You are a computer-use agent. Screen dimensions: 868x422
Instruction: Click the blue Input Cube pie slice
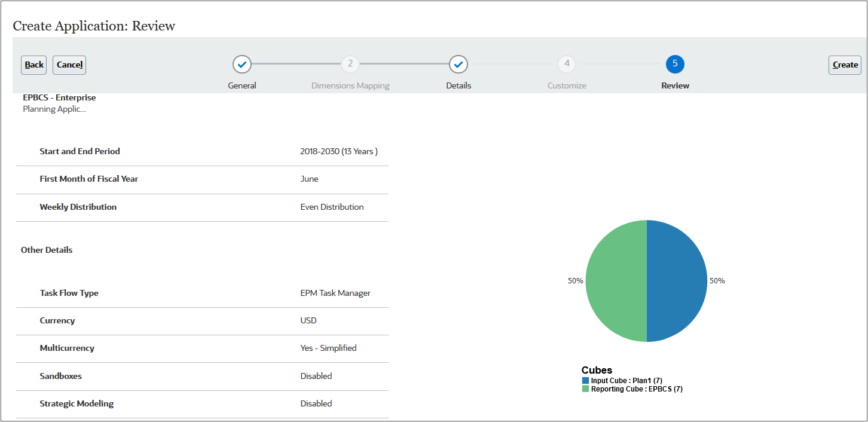point(676,281)
